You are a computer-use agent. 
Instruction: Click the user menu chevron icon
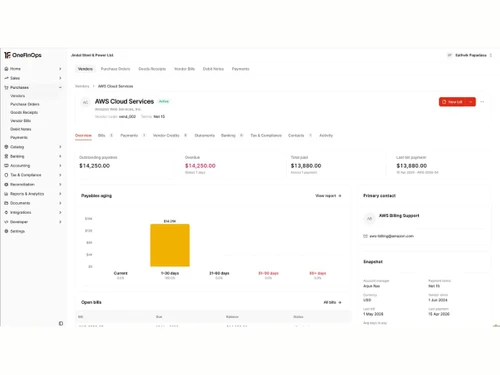pyautogui.click(x=491, y=55)
